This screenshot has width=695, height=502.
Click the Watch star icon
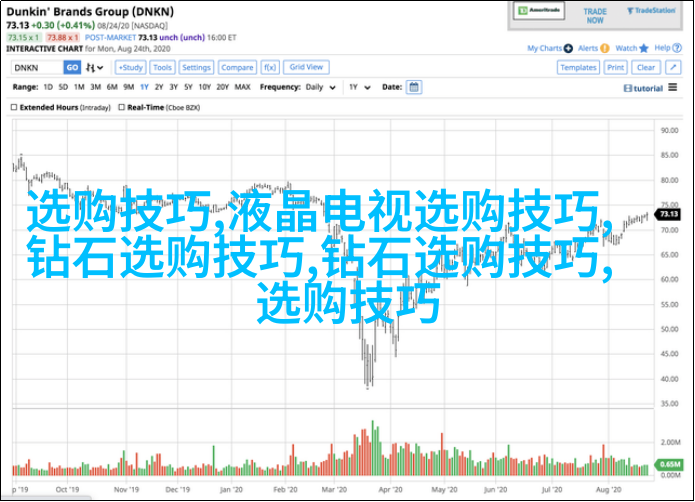pyautogui.click(x=644, y=48)
